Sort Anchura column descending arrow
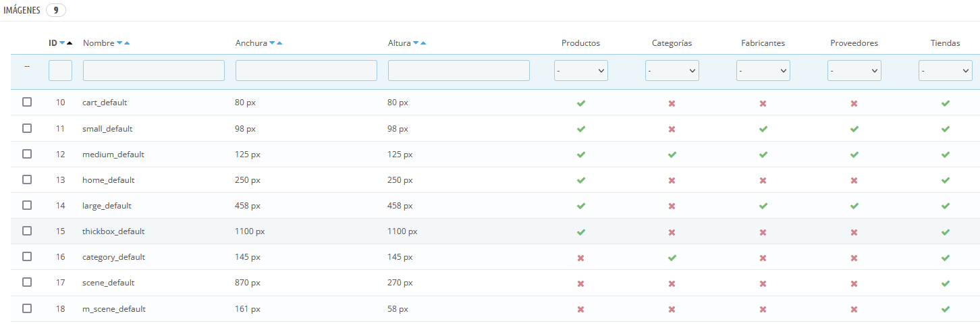The image size is (980, 332). click(272, 43)
